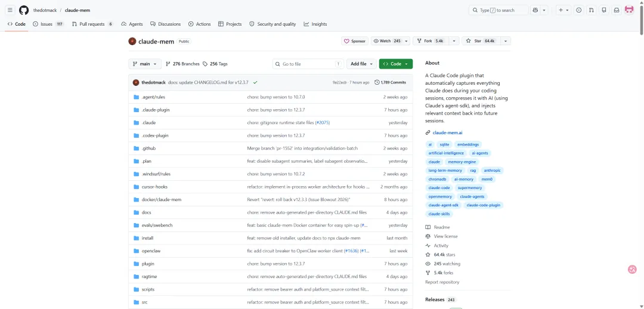Click the thedotmack owner breadcrumb link
Screen dimensions: 644x309
click(45, 10)
